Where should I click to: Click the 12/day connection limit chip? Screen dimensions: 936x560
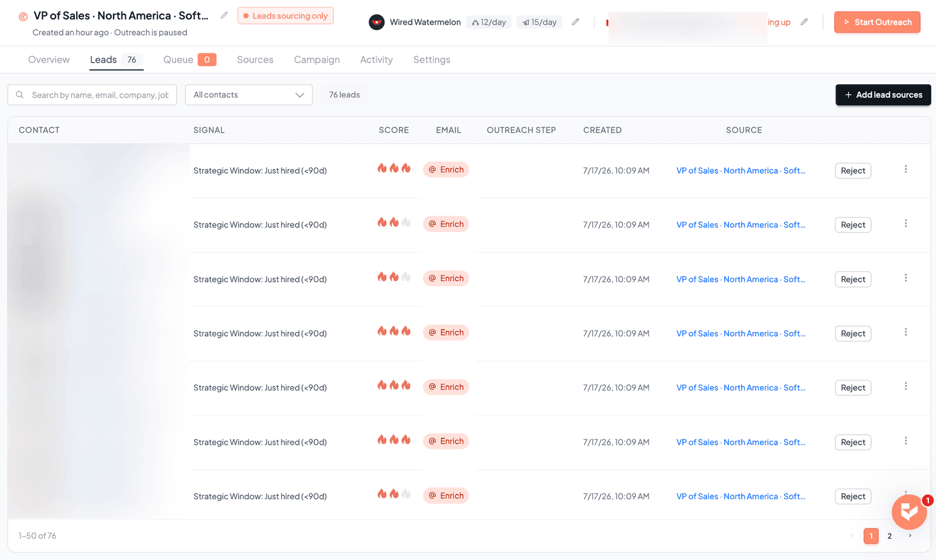coord(489,22)
